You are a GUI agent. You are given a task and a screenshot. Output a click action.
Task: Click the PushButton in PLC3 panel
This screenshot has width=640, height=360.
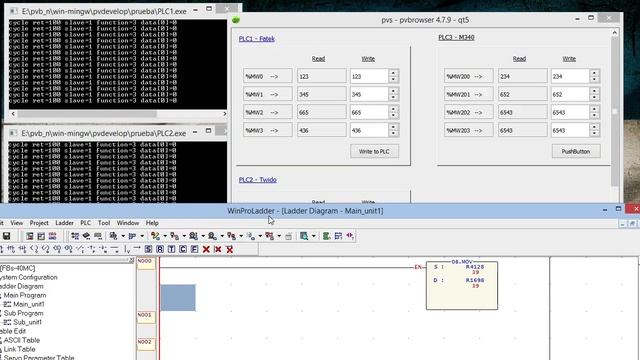pyautogui.click(x=576, y=151)
